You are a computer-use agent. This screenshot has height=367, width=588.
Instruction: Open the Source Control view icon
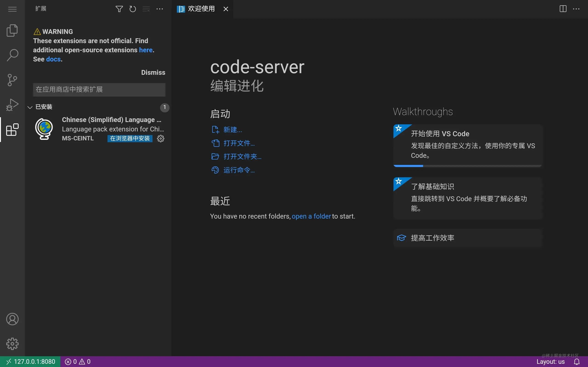tap(12, 80)
